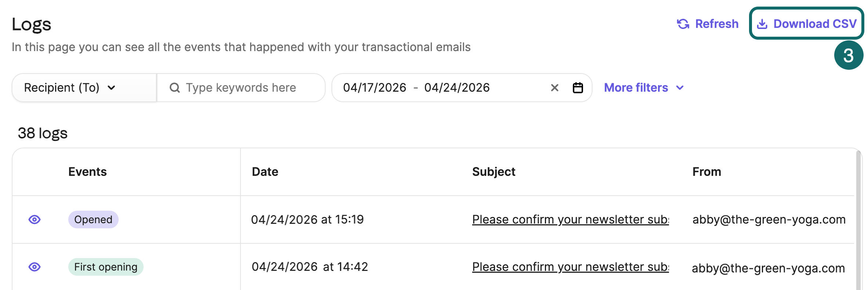Click the Date column header
This screenshot has height=290, width=868.
(x=265, y=171)
